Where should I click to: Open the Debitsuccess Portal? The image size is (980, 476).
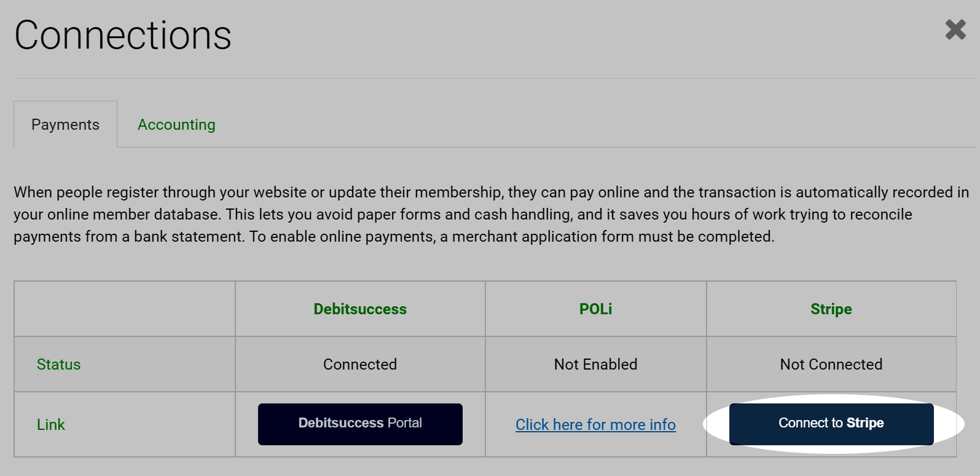[x=360, y=424]
